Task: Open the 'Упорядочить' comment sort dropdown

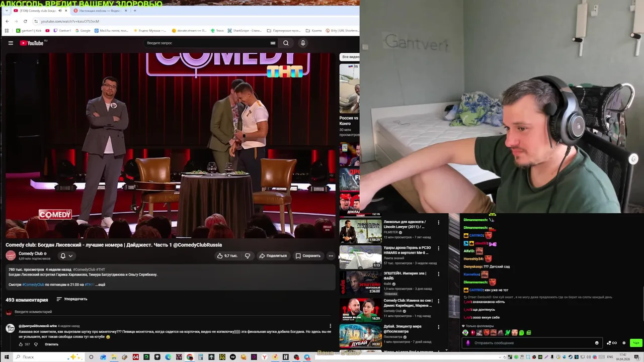Action: [72, 299]
